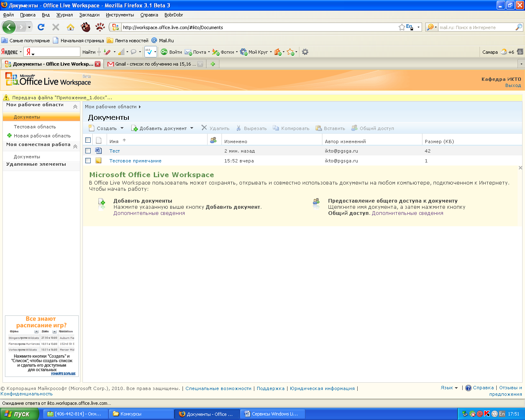Click the Выход sign-out link
The image size is (525, 420).
pos(513,85)
